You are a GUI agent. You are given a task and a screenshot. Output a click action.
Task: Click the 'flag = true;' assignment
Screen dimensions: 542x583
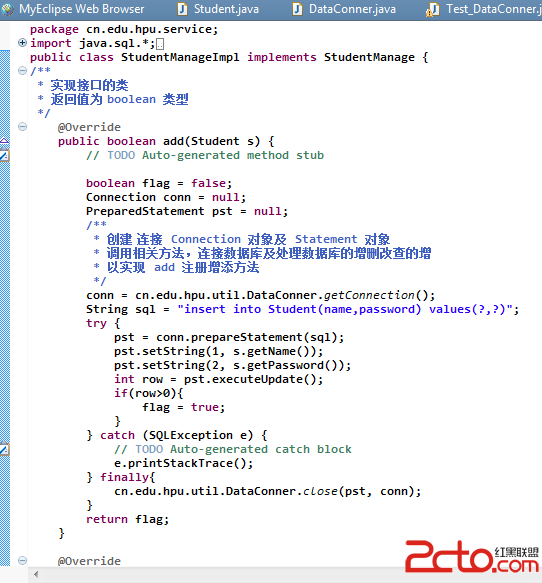(x=184, y=408)
